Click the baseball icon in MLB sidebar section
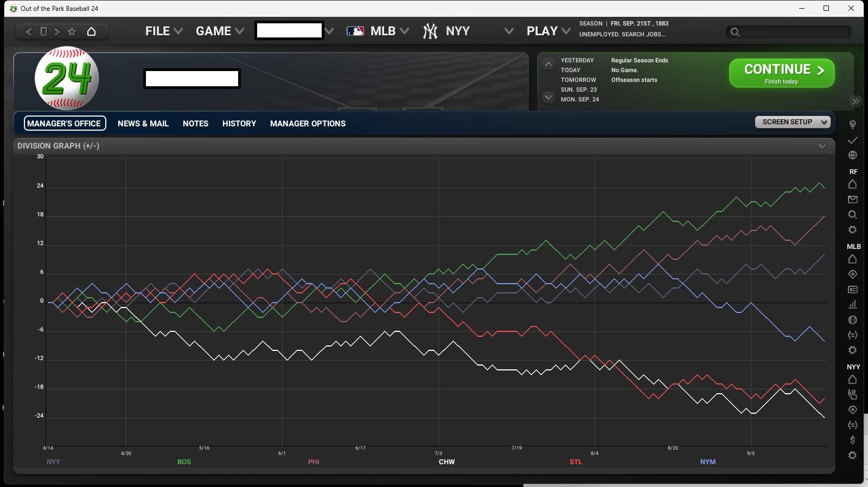This screenshot has width=868, height=487. [852, 320]
